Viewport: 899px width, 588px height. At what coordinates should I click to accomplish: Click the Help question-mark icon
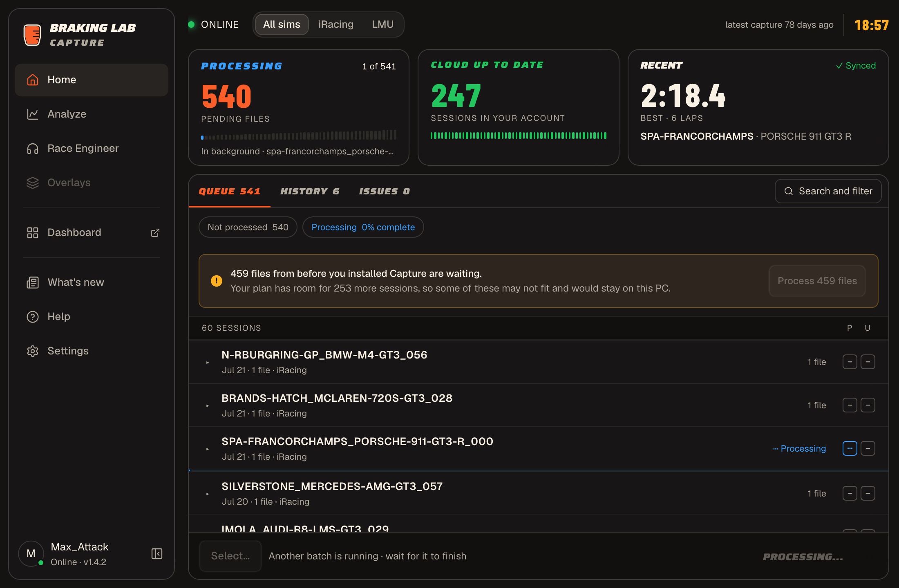tap(33, 316)
